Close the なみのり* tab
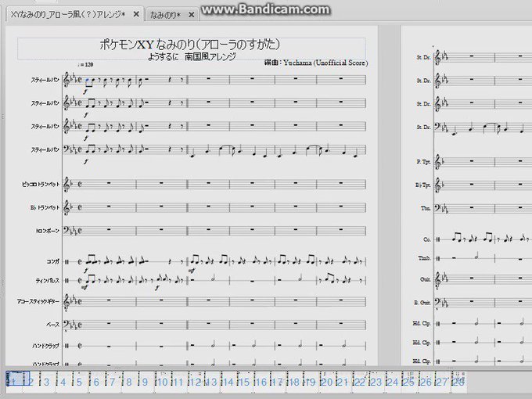The width and height of the screenshot is (532, 399). 192,15
